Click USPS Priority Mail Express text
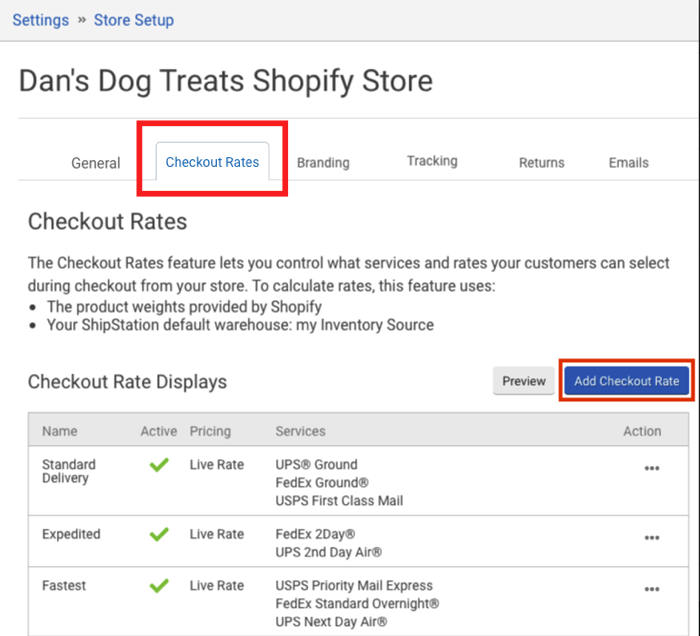Screen dimensions: 700x636 pos(354,586)
